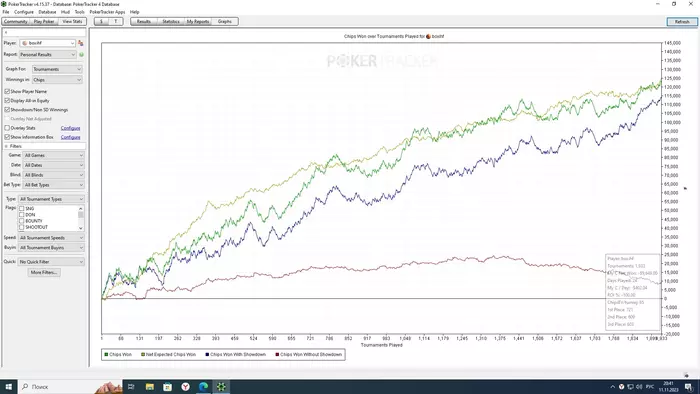Image resolution: width=700 pixels, height=394 pixels.
Task: Open the Statistics tab
Action: (x=171, y=21)
